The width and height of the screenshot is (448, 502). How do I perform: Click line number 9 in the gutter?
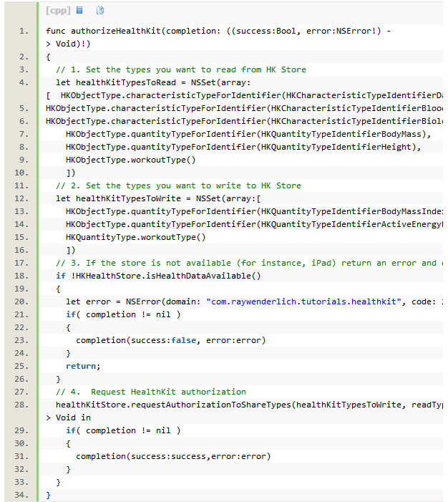point(24,160)
